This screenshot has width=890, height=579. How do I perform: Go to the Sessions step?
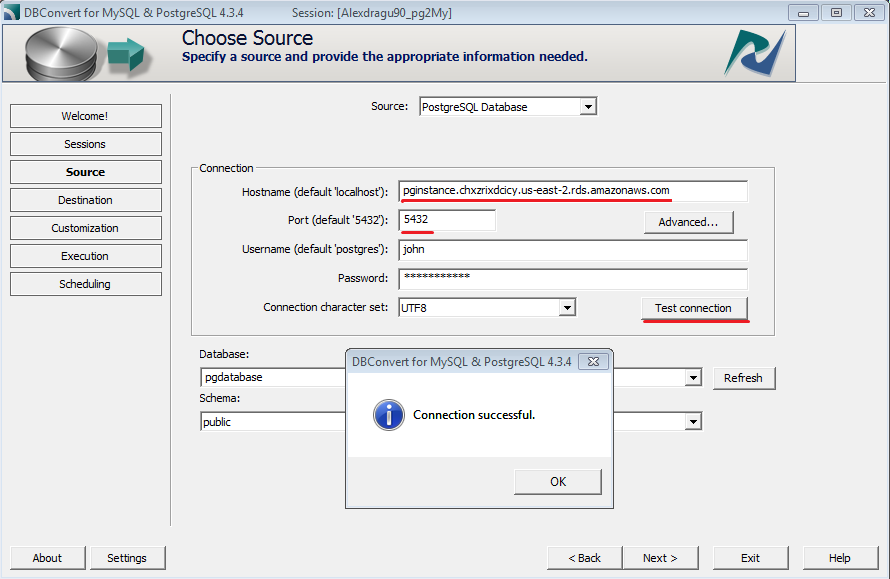[86, 144]
